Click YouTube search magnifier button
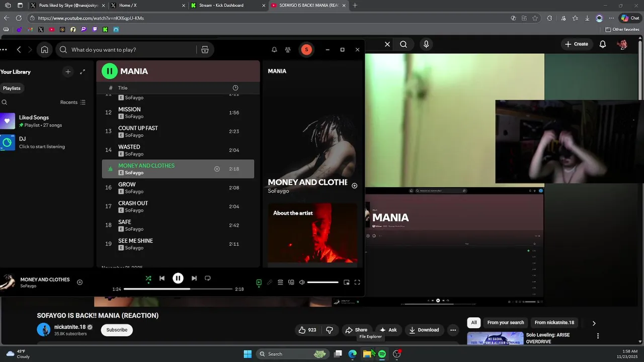Image resolution: width=644 pixels, height=362 pixels. (x=404, y=44)
